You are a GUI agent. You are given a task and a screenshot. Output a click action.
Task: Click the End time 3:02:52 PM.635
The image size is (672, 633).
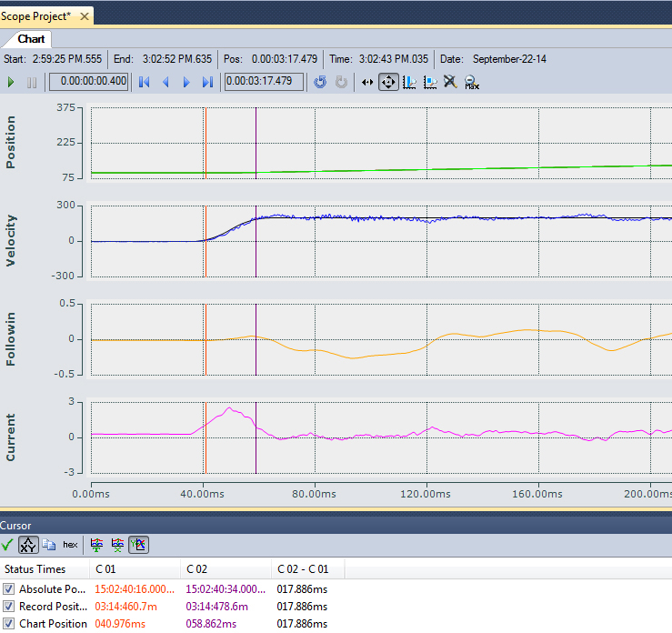point(177,59)
